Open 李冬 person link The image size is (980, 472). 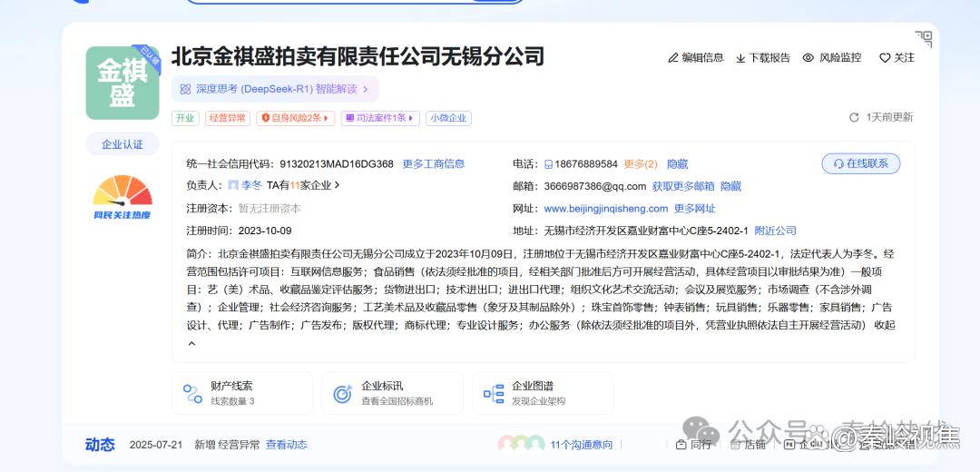point(251,185)
